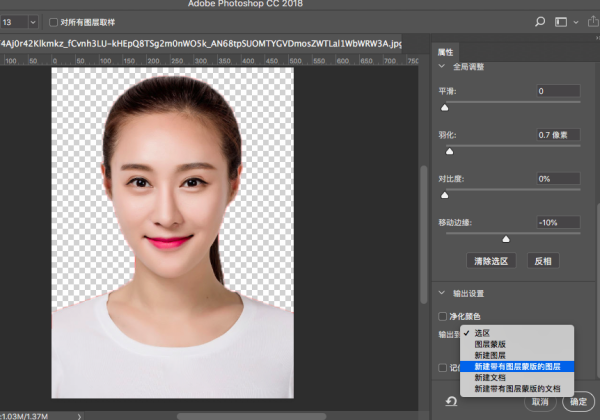The image size is (600, 420).
Task: Select the document tab ending in .jpg
Action: click(201, 44)
